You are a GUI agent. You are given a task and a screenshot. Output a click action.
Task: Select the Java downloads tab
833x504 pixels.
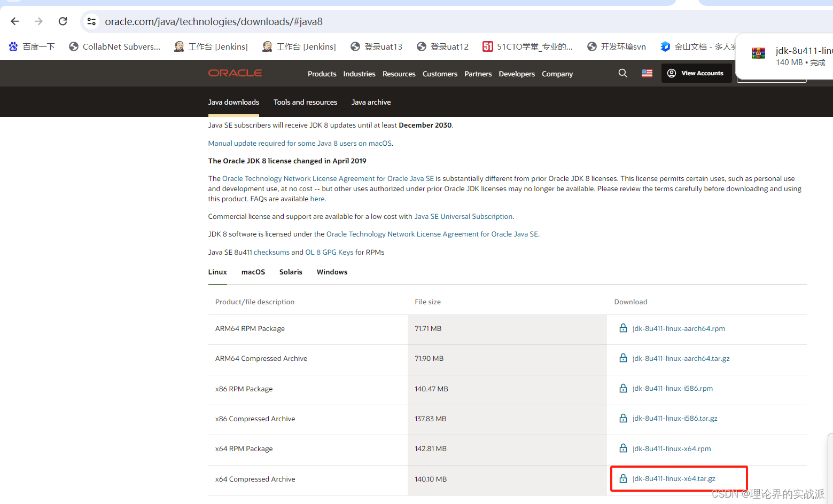(233, 102)
